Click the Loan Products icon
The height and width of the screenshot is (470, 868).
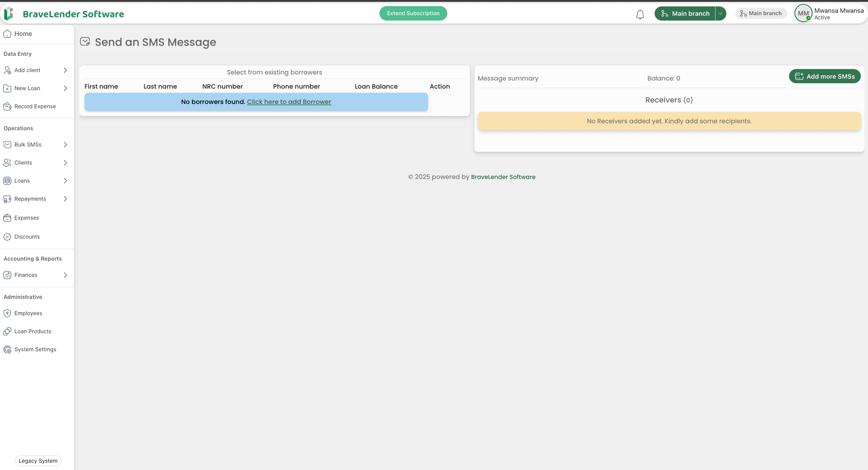pos(8,331)
